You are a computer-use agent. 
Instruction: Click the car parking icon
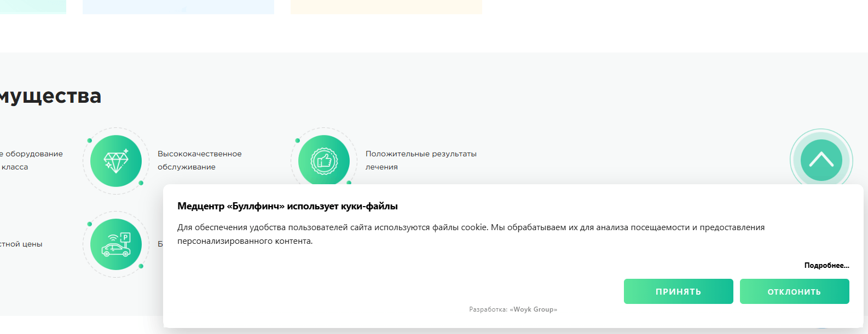click(x=116, y=244)
